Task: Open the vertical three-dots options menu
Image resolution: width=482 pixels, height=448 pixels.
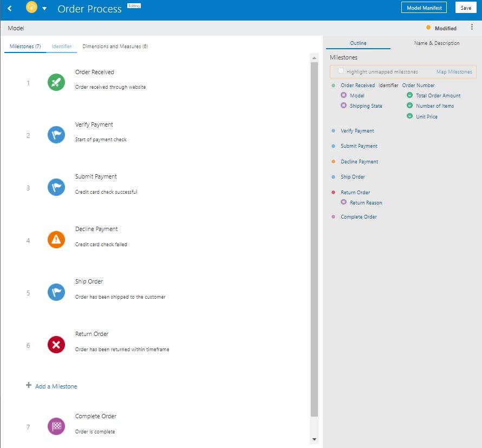Action: click(472, 28)
